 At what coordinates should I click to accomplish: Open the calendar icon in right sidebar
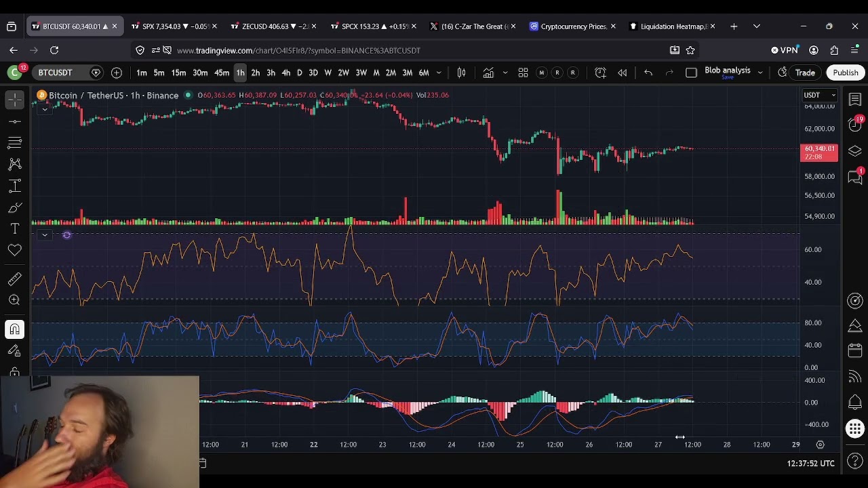[855, 351]
